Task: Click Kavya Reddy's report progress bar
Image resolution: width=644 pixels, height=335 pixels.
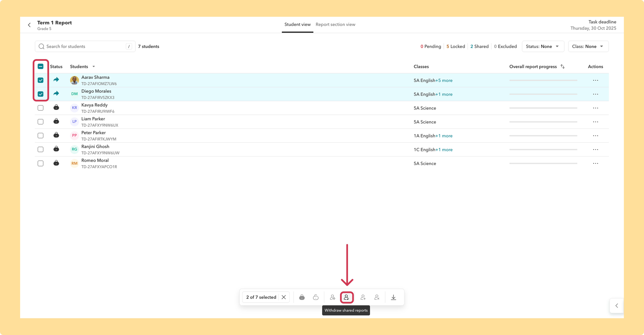Action: click(543, 108)
